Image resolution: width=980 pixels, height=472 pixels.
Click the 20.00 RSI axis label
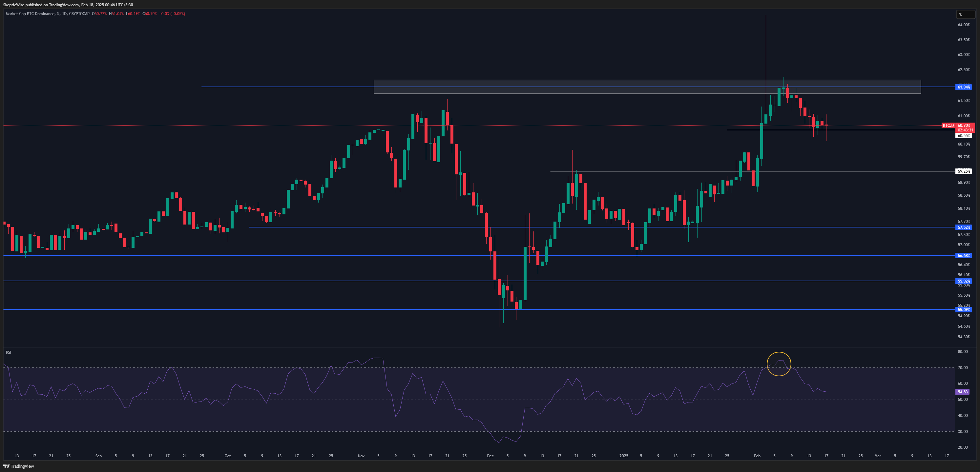pyautogui.click(x=963, y=447)
